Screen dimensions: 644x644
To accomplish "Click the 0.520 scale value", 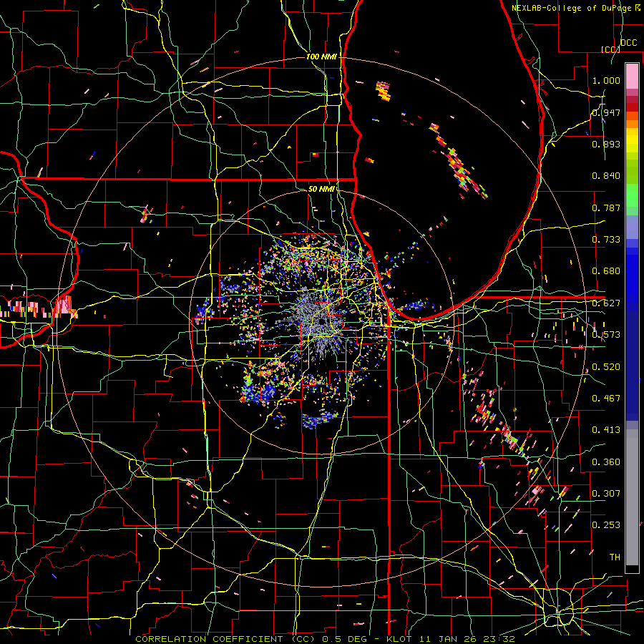I will pyautogui.click(x=606, y=367).
